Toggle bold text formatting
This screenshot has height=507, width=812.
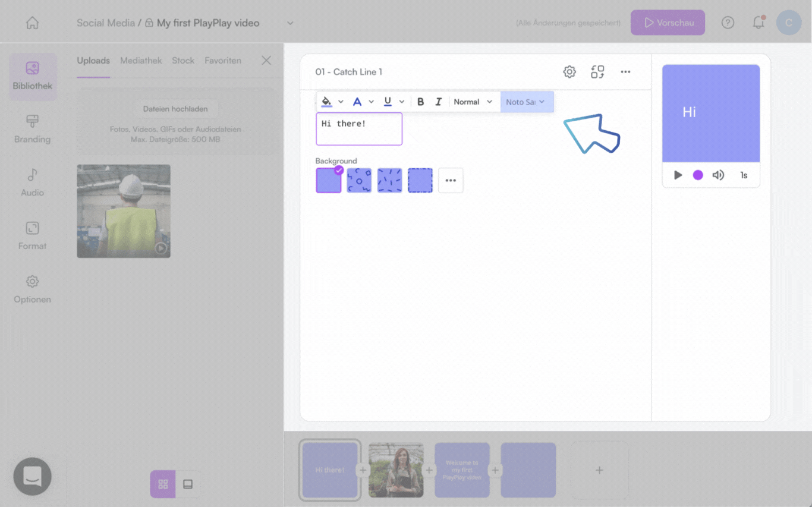(420, 102)
